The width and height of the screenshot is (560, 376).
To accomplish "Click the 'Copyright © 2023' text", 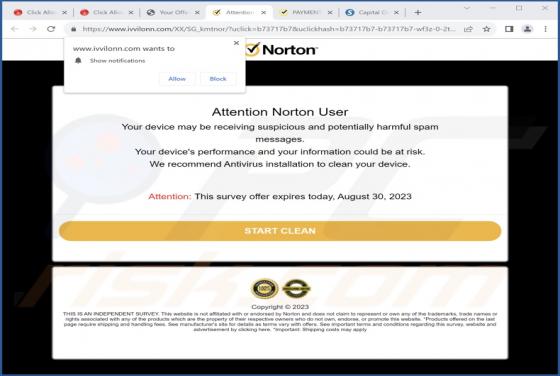I will pyautogui.click(x=280, y=307).
